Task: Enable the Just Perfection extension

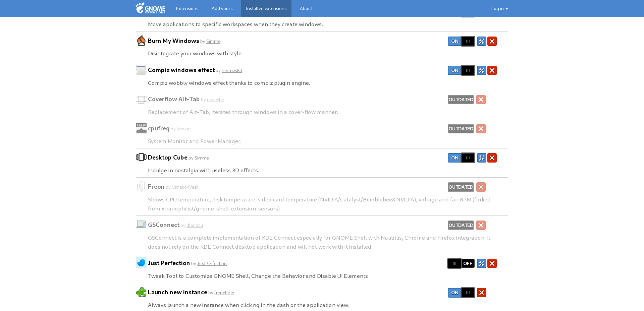Action: pos(461,263)
